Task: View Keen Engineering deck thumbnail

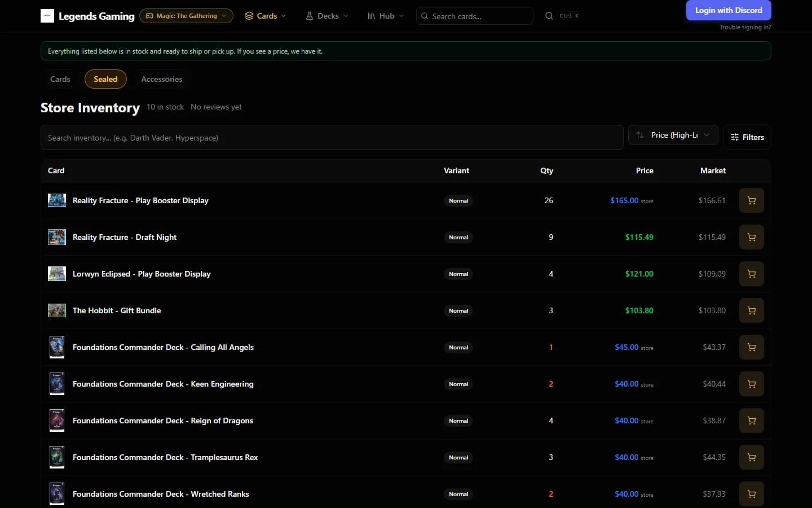Action: click(x=57, y=384)
